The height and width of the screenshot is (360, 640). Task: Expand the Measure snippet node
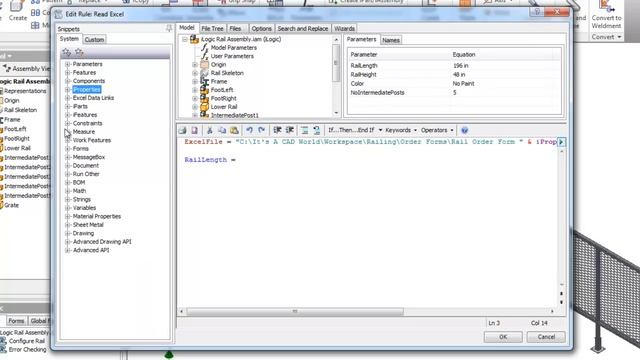click(68, 132)
